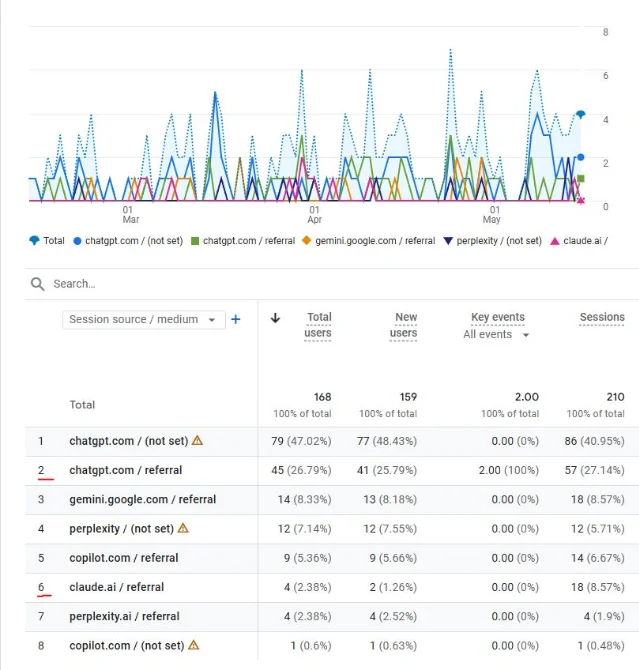Image resolution: width=639 pixels, height=670 pixels.
Task: Click total users value 168
Action: tap(322, 397)
